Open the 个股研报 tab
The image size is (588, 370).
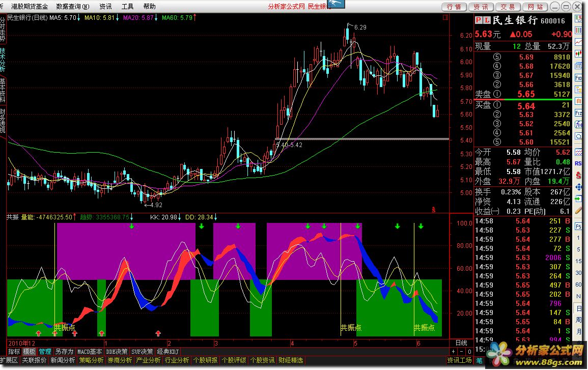(205, 360)
